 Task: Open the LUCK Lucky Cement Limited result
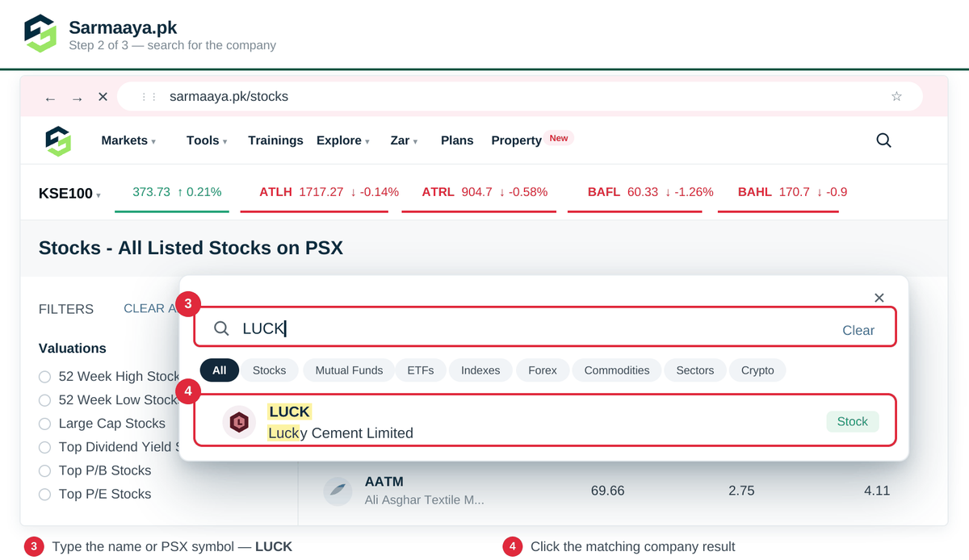[x=545, y=420]
